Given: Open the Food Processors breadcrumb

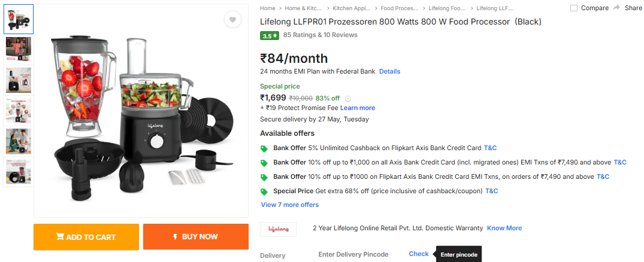Looking at the screenshot, I should (399, 8).
